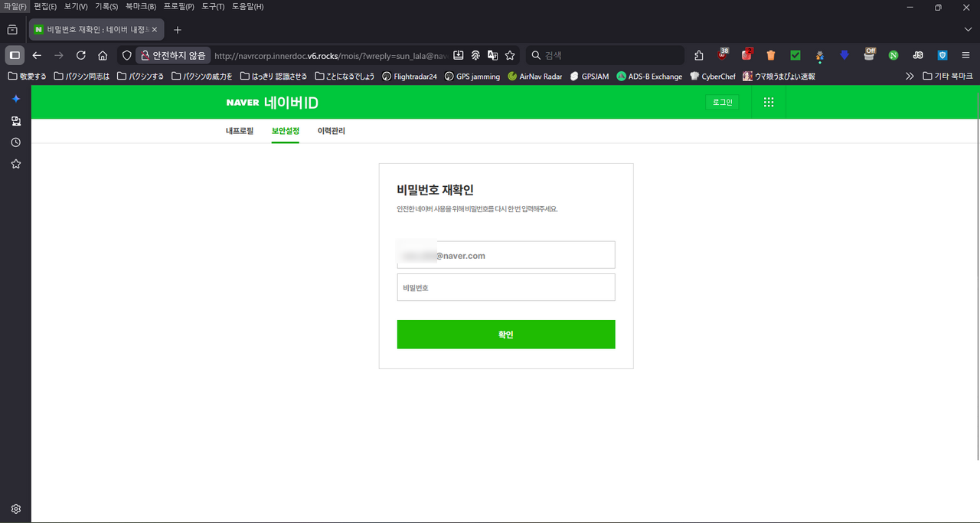The height and width of the screenshot is (523, 980).
Task: Open the パクシンの威力を bookmark folder
Action: [202, 77]
